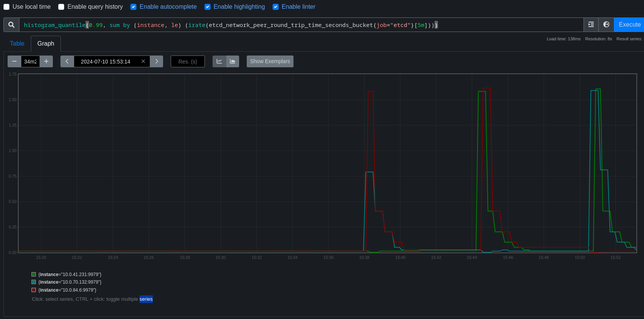Disable the Enable autocomplete checkbox
The image size is (644, 319).
tap(133, 7)
